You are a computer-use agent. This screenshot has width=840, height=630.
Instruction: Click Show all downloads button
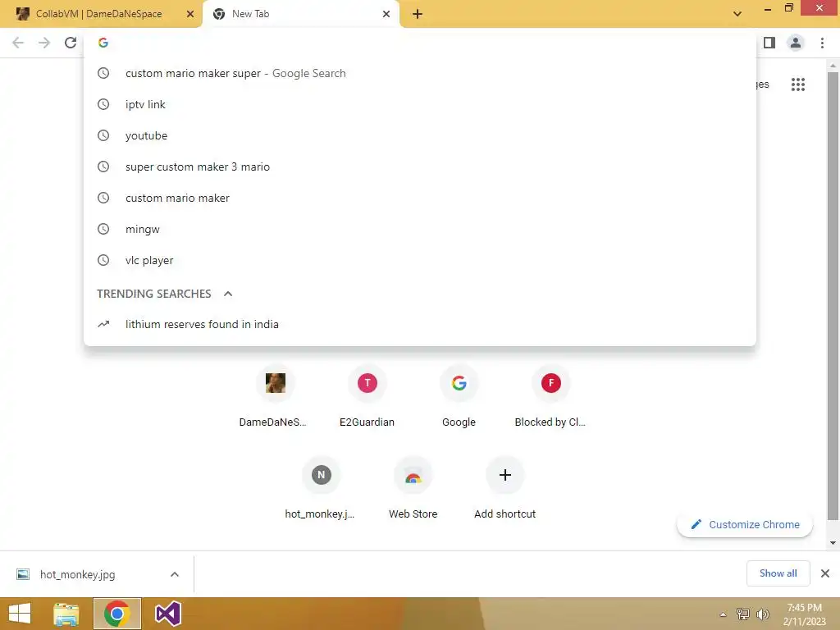coord(778,573)
